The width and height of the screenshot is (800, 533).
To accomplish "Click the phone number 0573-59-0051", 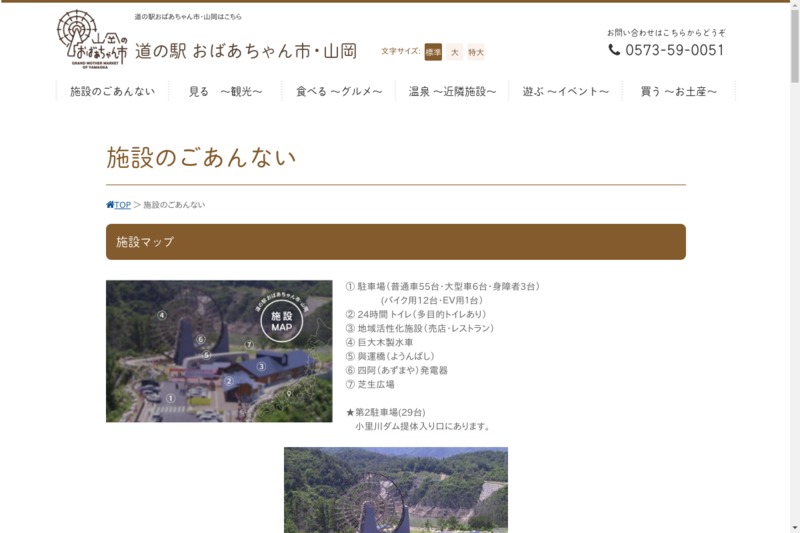I will (675, 50).
